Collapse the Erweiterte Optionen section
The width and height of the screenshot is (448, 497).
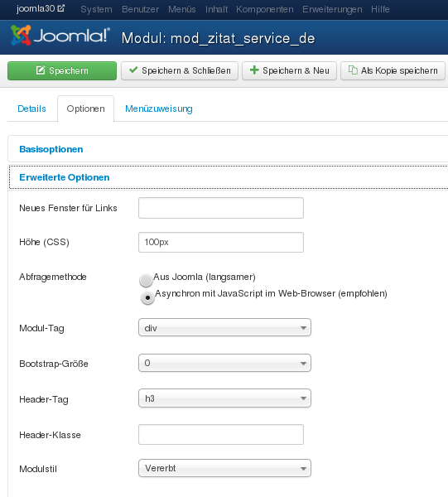(65, 177)
